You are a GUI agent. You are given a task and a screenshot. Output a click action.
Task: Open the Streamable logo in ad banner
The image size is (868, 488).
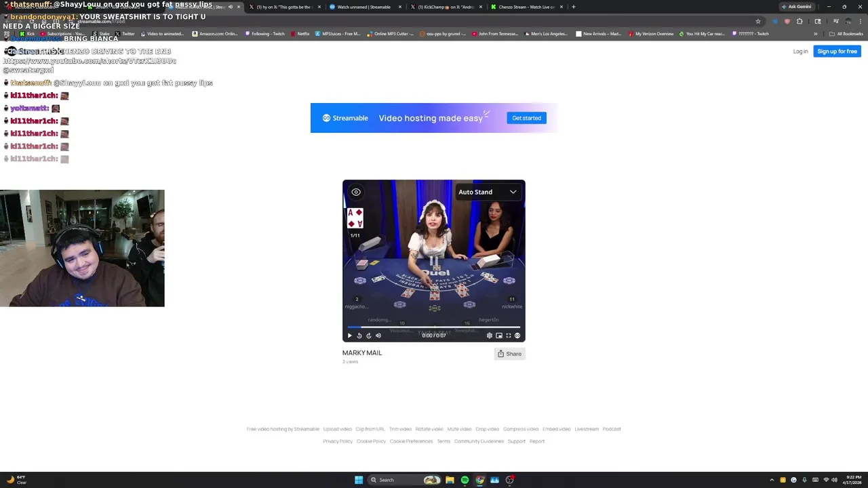click(x=345, y=118)
